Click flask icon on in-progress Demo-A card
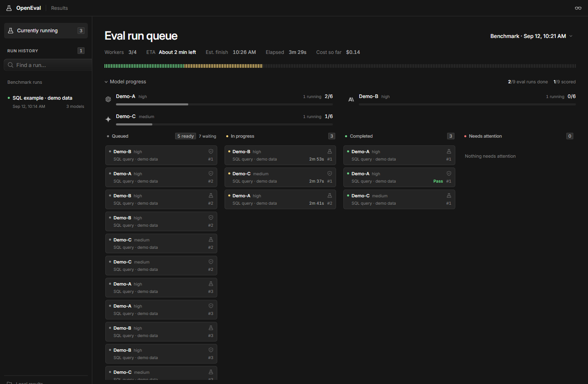Screen dimensions: 588x384 pyautogui.click(x=330, y=196)
